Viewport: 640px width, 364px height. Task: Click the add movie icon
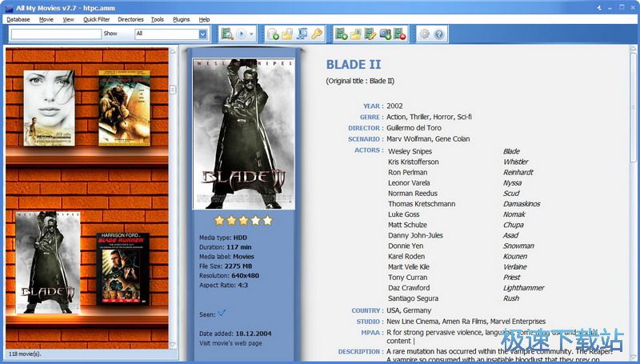pos(342,34)
